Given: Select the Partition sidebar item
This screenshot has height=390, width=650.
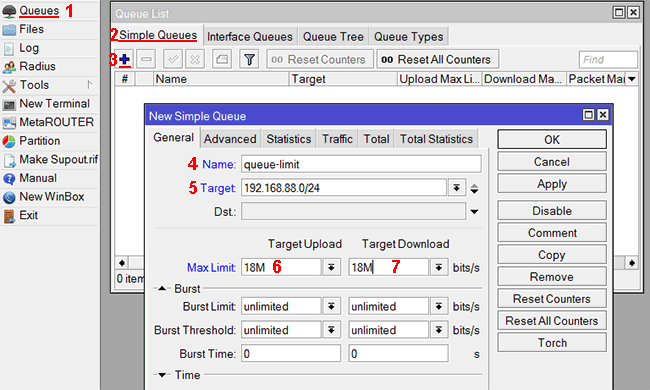Looking at the screenshot, I should pyautogui.click(x=39, y=141).
